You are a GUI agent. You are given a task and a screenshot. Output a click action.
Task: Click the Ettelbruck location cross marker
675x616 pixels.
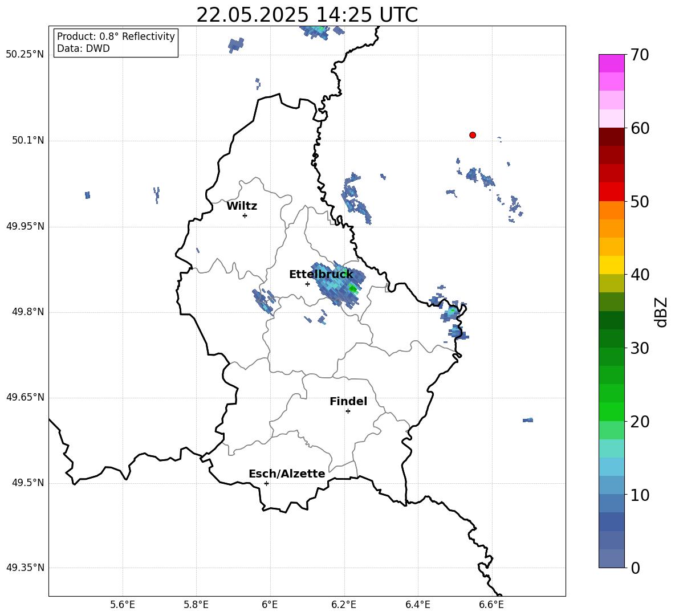[307, 284]
